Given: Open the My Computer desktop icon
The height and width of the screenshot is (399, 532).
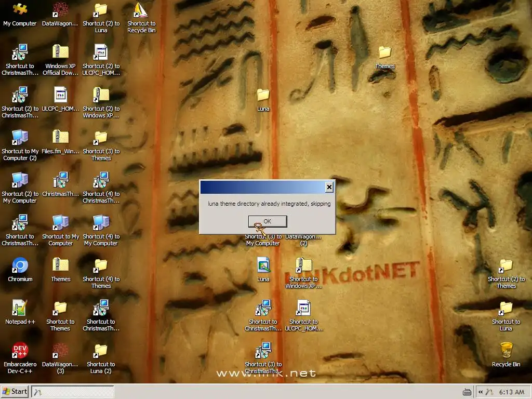Looking at the screenshot, I should (20, 14).
